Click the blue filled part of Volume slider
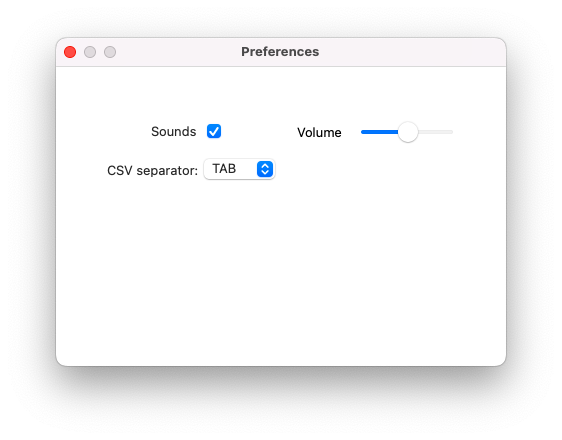Screen dimensions: 562x440 click(x=380, y=132)
